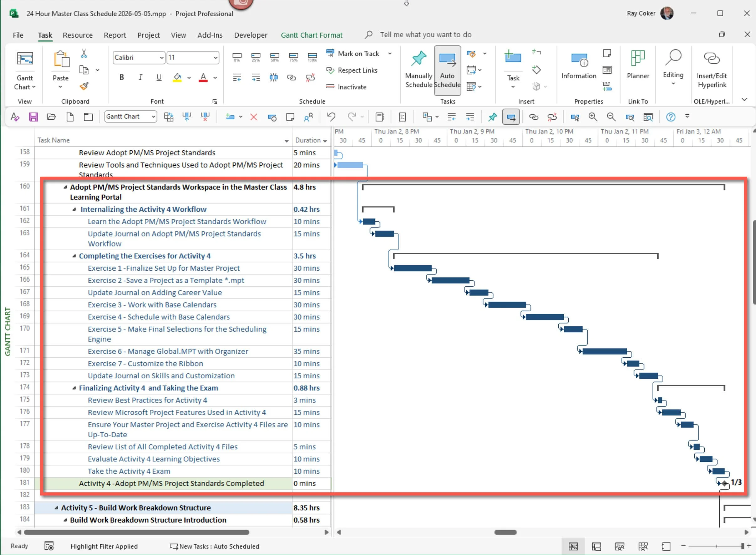Open the Task Name column filter arrow

coord(287,141)
